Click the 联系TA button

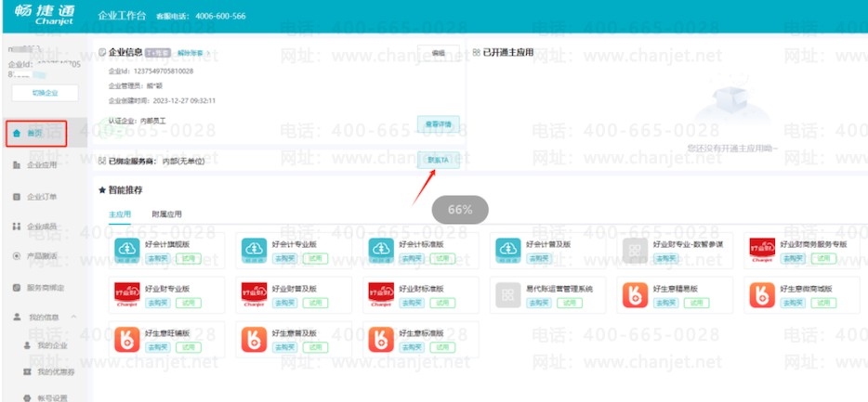[x=439, y=161]
